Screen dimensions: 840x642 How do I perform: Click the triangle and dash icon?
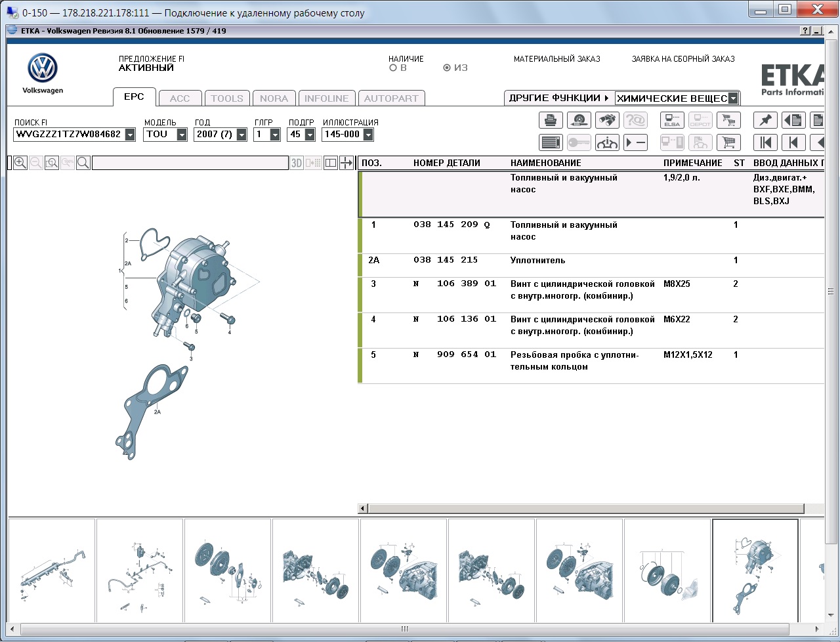pyautogui.click(x=635, y=142)
